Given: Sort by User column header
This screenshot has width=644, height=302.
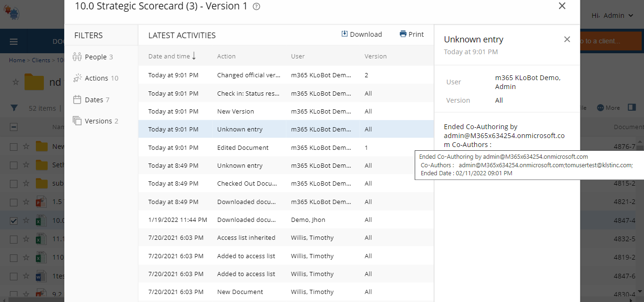Looking at the screenshot, I should [298, 56].
